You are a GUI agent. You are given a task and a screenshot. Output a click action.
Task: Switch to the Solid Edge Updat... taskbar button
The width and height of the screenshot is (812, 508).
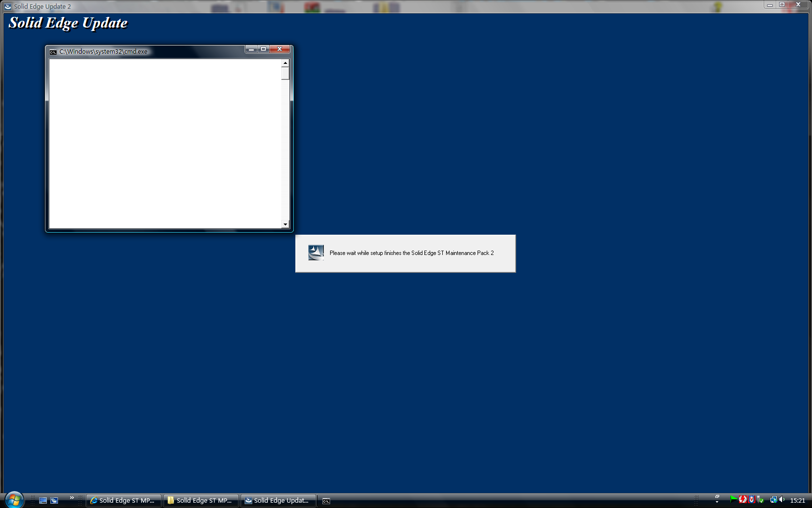click(x=278, y=501)
